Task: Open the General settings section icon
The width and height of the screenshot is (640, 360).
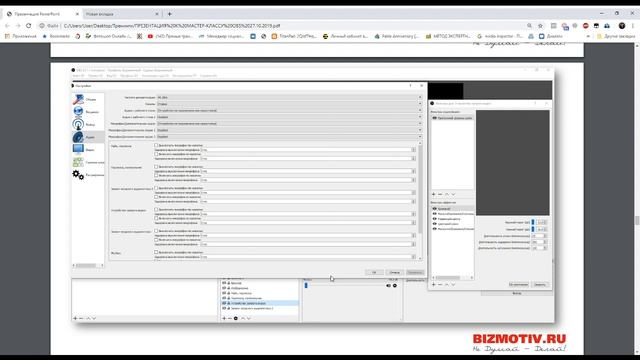Action: pos(78,99)
